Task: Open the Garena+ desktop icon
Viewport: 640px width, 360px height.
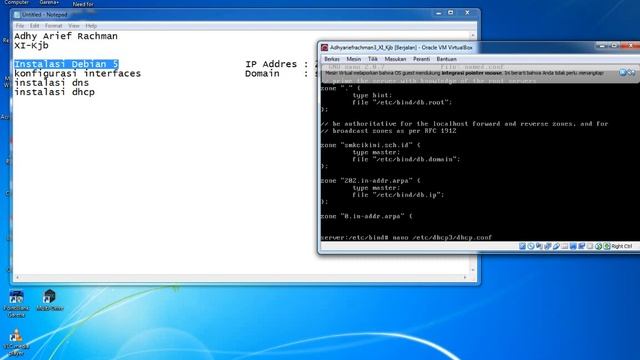Action: (49, 2)
